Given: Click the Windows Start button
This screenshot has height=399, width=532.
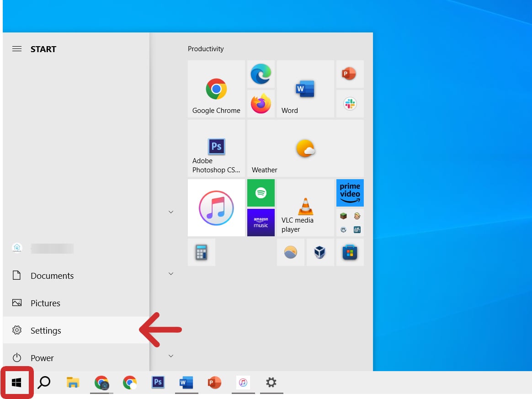Looking at the screenshot, I should 17,383.
